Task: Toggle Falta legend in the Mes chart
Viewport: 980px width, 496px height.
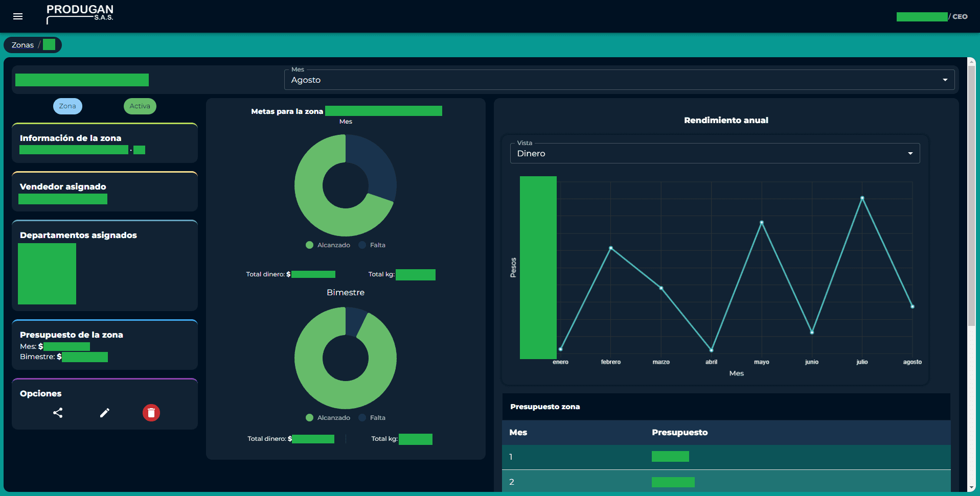Action: click(x=372, y=245)
